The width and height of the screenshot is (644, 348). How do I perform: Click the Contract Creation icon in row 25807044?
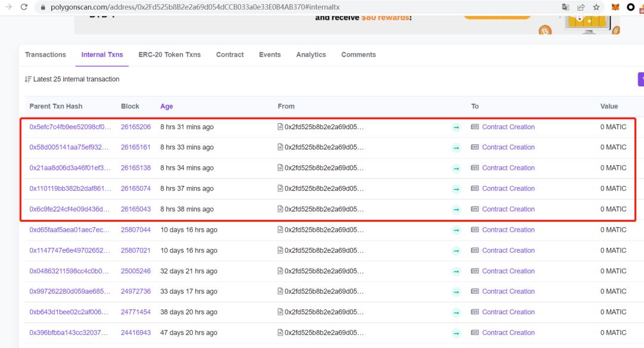coord(475,230)
